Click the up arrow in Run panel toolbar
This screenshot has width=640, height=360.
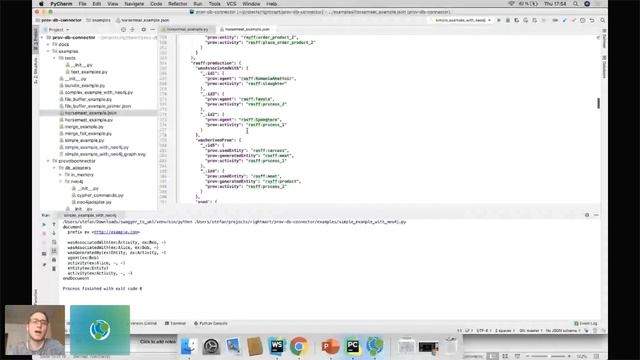54,224
